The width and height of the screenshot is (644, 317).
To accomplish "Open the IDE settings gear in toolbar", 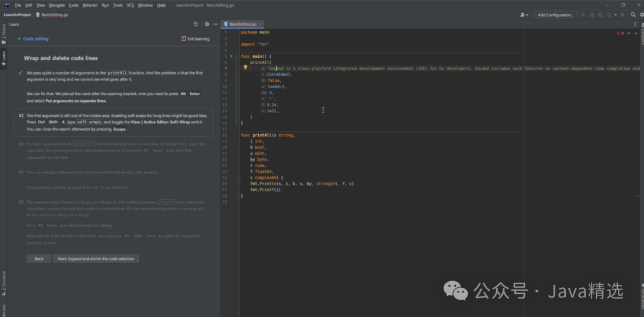I will tap(642, 15).
